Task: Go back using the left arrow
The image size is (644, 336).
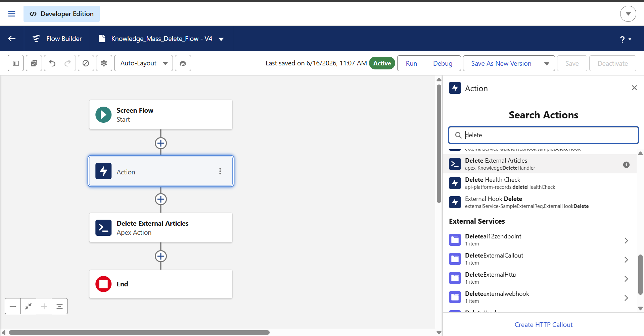Action: pos(12,39)
